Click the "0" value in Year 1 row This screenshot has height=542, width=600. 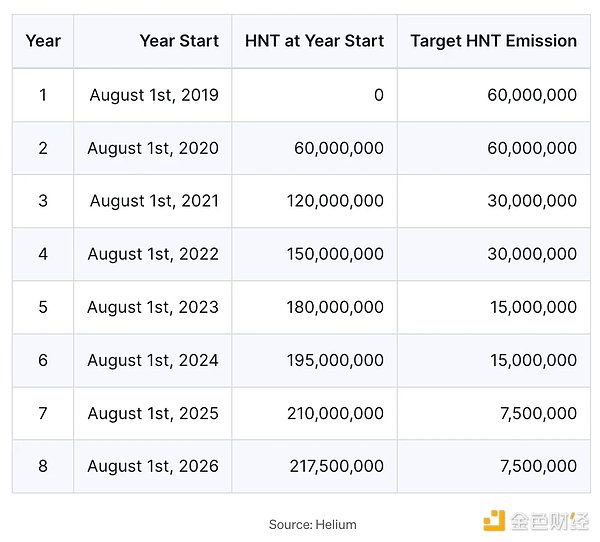(378, 95)
